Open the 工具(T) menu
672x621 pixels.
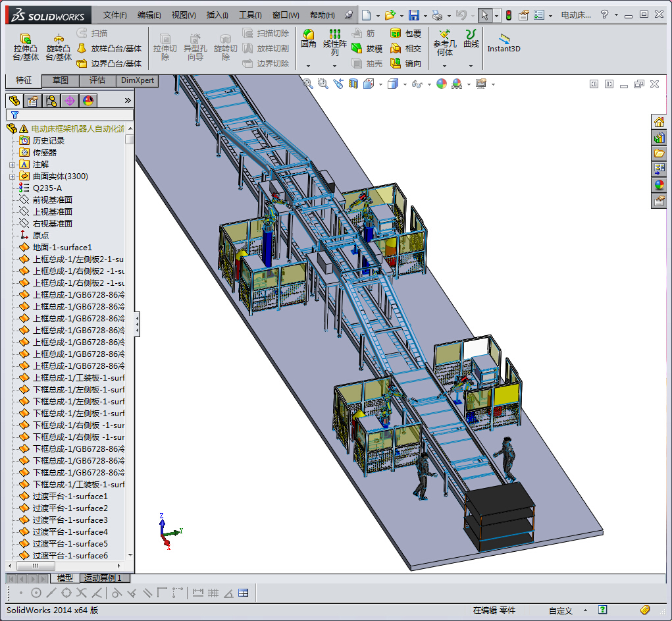point(249,15)
